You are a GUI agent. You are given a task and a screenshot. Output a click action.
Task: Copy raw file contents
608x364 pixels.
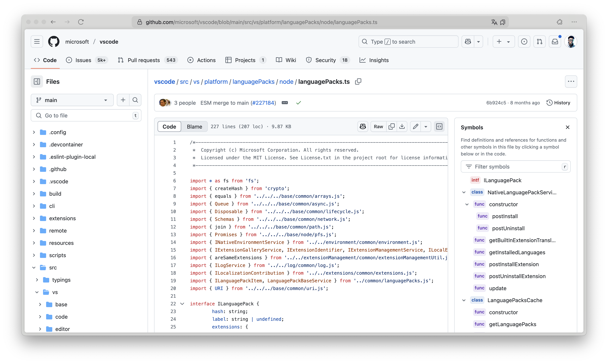pos(392,127)
